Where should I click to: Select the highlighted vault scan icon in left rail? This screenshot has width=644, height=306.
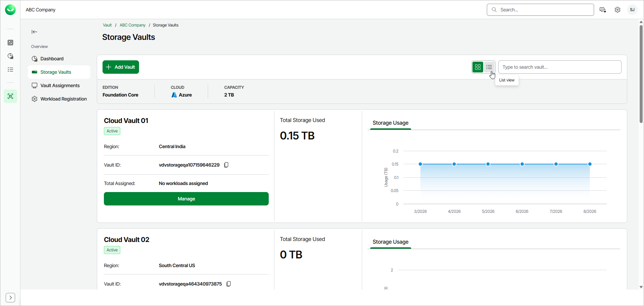(10, 96)
